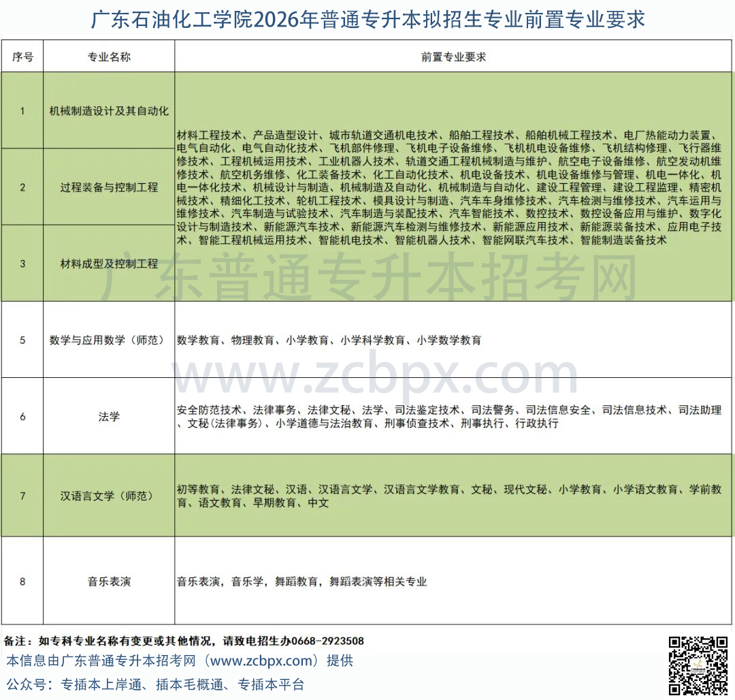Click the cell 汉语言文学（师范）

(x=109, y=496)
